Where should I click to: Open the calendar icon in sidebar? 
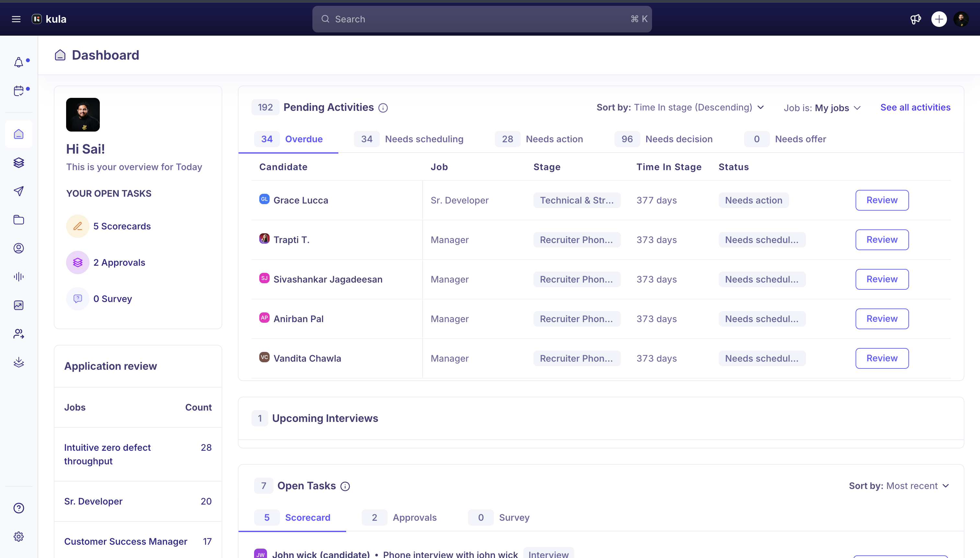(x=18, y=91)
